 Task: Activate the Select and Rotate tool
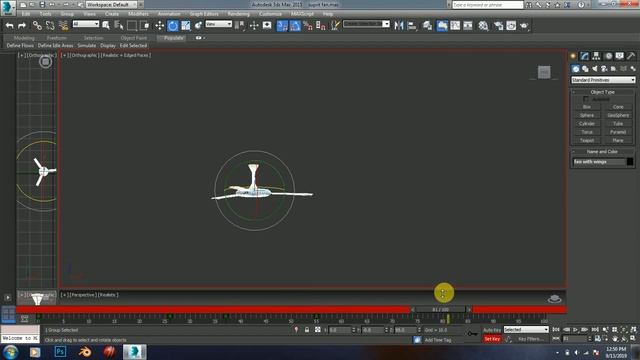[x=173, y=26]
